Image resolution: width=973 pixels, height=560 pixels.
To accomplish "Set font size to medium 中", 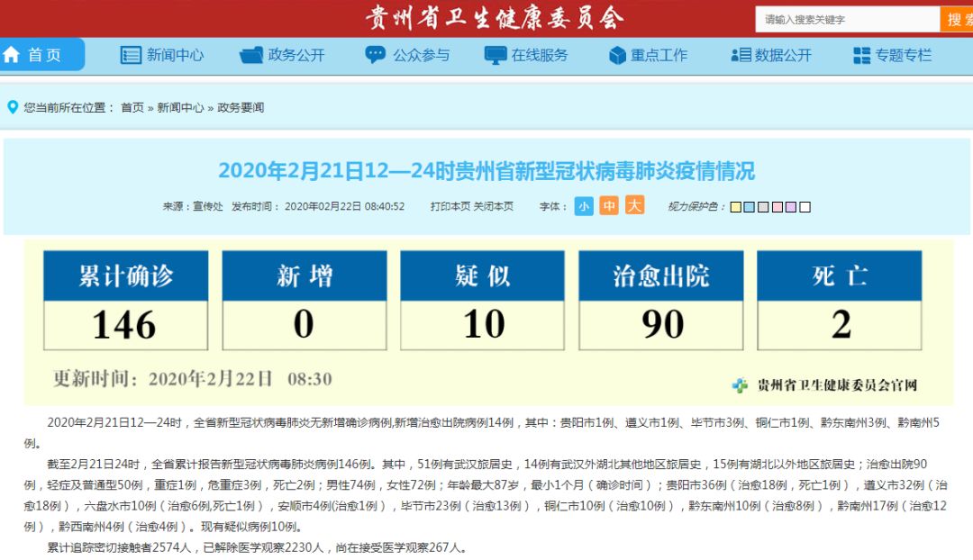I will click(610, 206).
